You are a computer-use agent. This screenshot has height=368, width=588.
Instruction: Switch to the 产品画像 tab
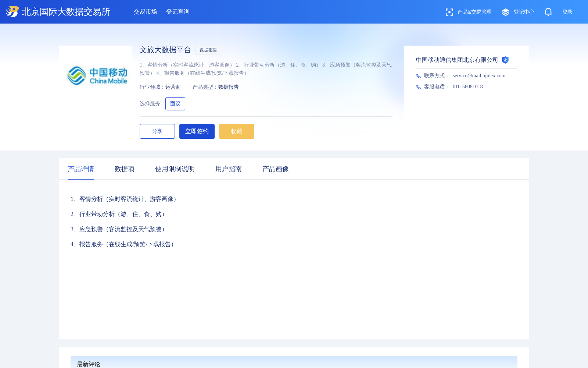point(276,169)
